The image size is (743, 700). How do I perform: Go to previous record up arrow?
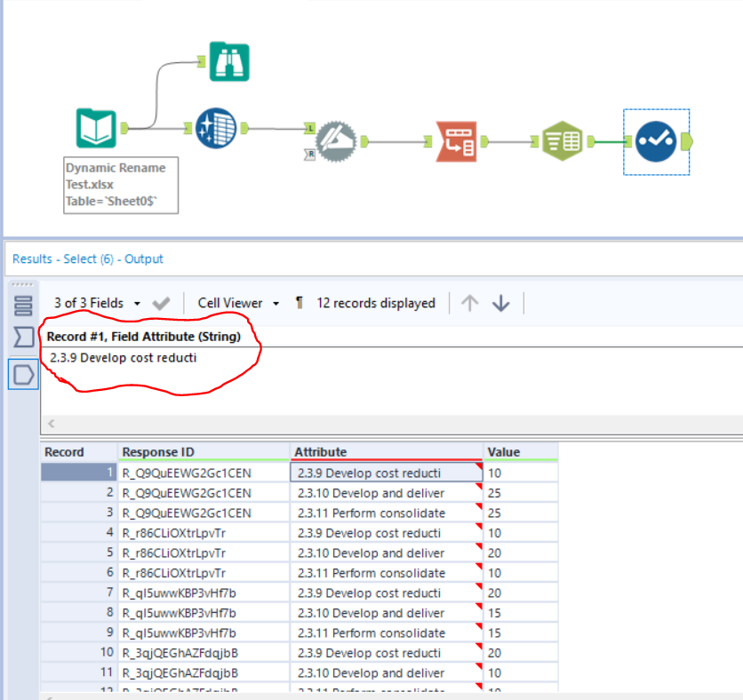[469, 303]
